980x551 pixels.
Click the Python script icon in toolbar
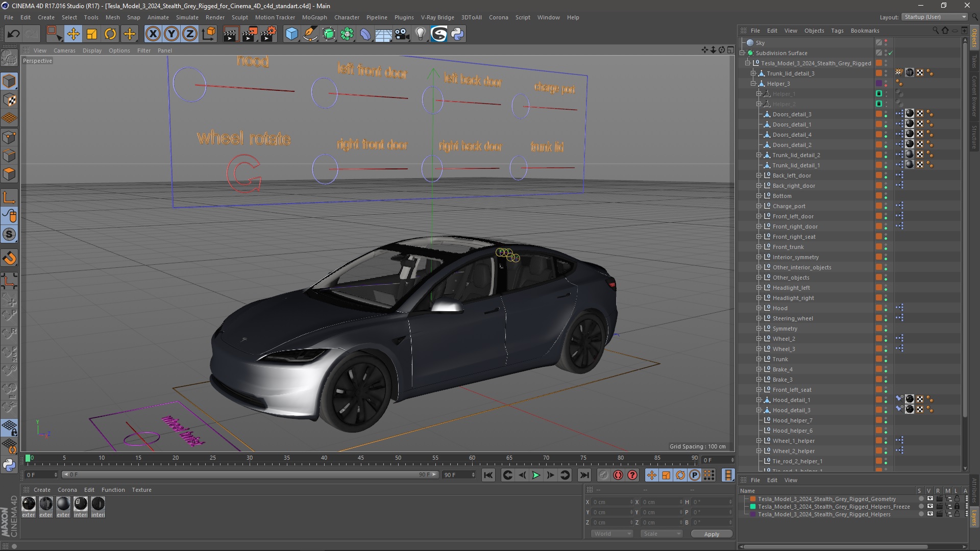(457, 34)
